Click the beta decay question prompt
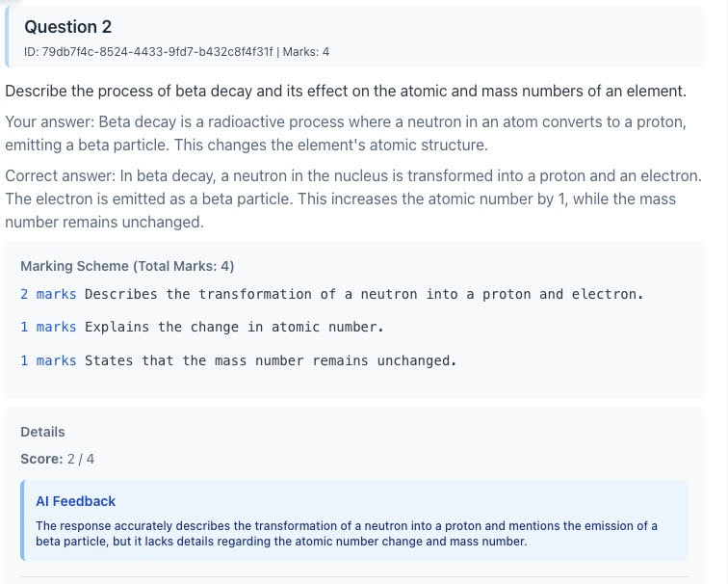Image resolution: width=728 pixels, height=584 pixels. (346, 91)
